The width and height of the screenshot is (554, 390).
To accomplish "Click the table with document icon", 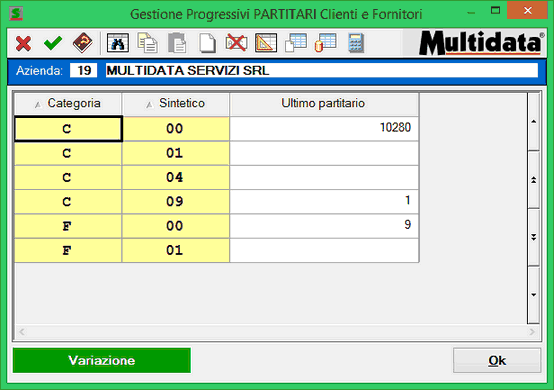I will 296,43.
